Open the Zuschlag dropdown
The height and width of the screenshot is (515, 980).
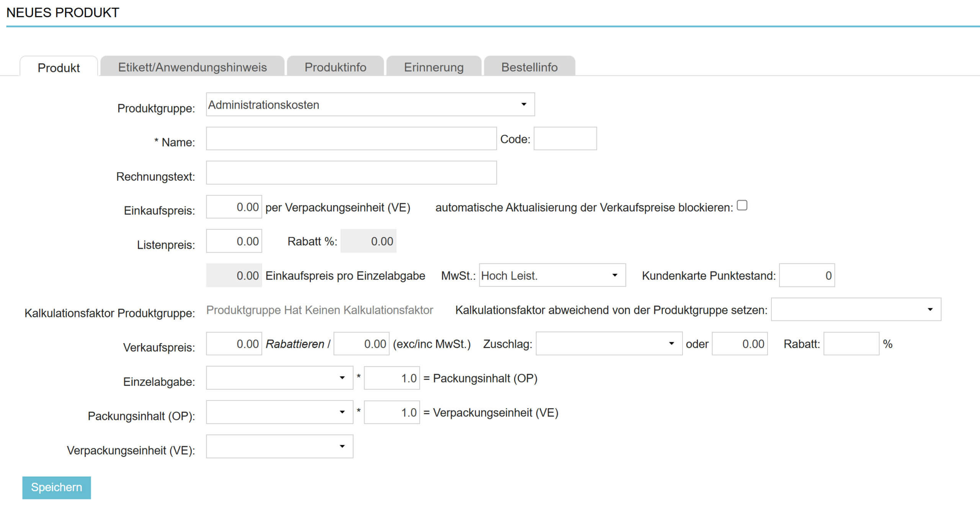click(608, 344)
